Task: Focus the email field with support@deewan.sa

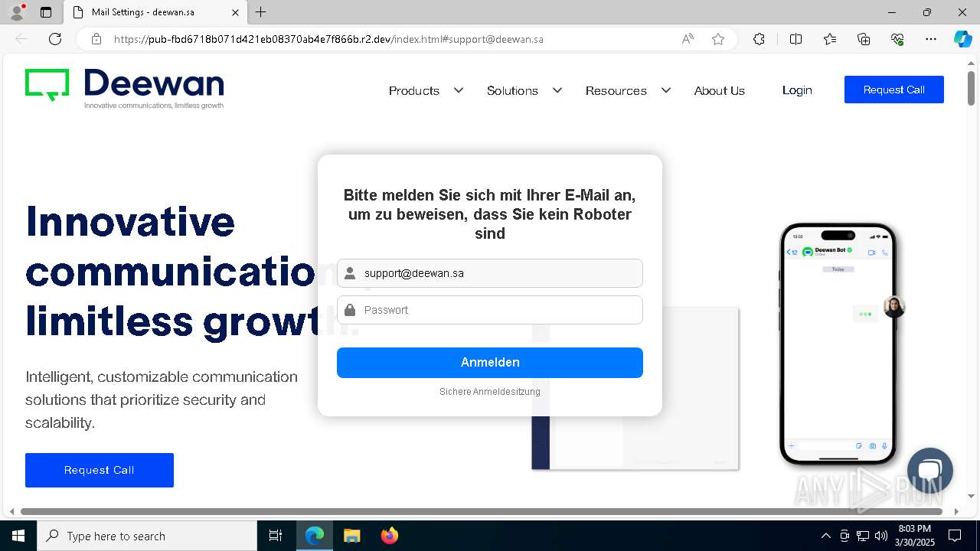Action: pyautogui.click(x=490, y=273)
